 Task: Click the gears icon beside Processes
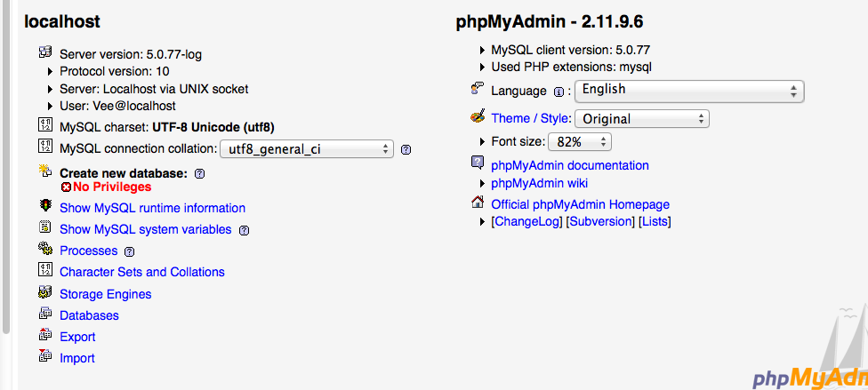tap(44, 249)
